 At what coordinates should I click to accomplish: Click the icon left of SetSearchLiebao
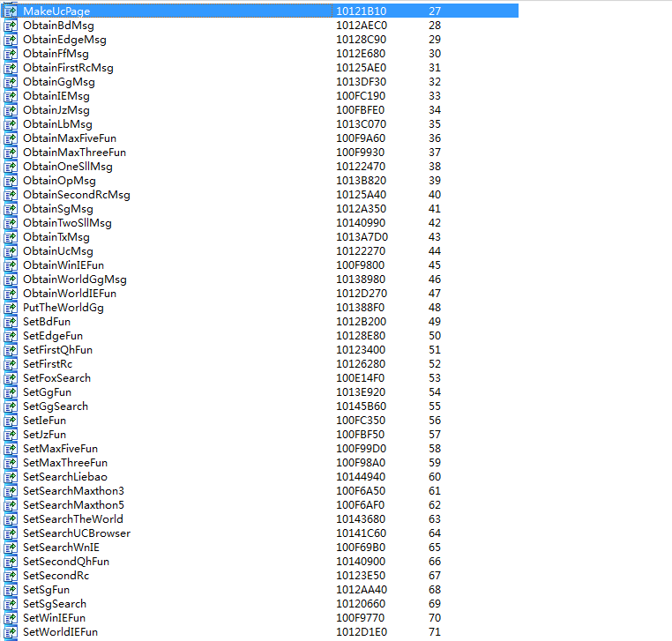pos(11,477)
